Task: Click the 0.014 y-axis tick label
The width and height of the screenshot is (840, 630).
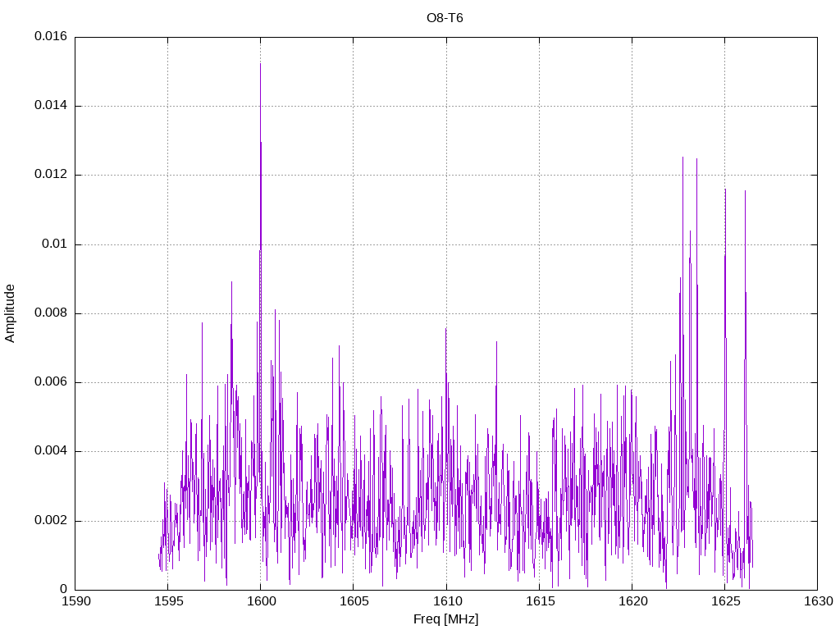Action: [x=51, y=106]
